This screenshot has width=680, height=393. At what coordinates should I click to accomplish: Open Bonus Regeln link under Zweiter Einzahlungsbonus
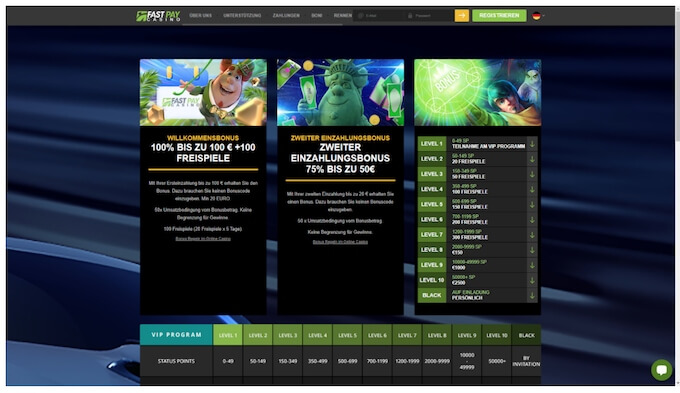coord(340,242)
